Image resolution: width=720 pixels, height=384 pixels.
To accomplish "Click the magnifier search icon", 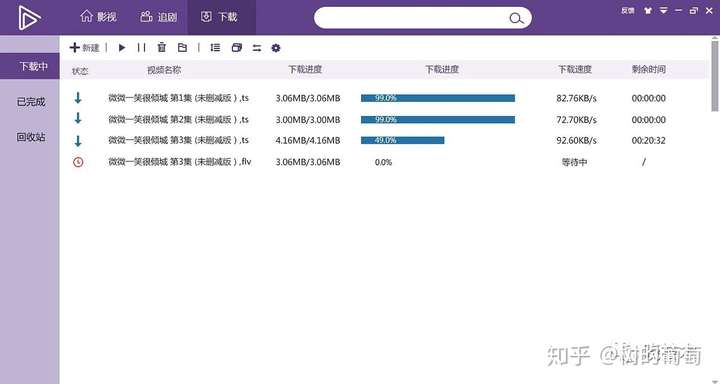I will click(516, 18).
